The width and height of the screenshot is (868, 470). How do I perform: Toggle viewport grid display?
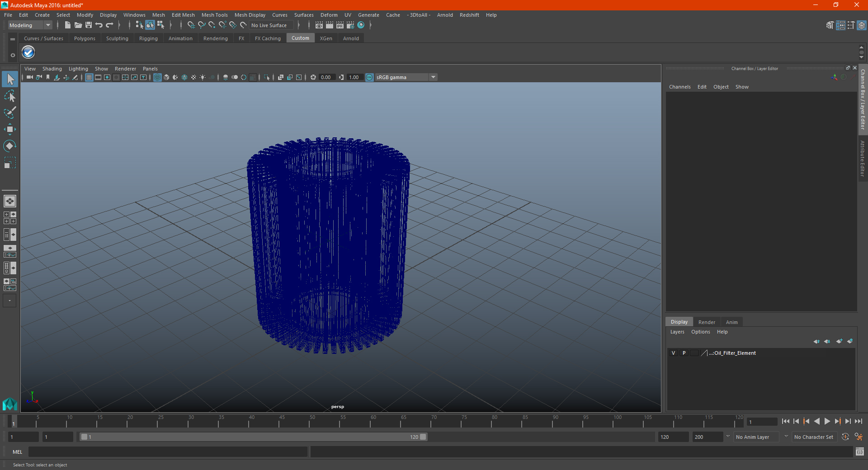89,77
